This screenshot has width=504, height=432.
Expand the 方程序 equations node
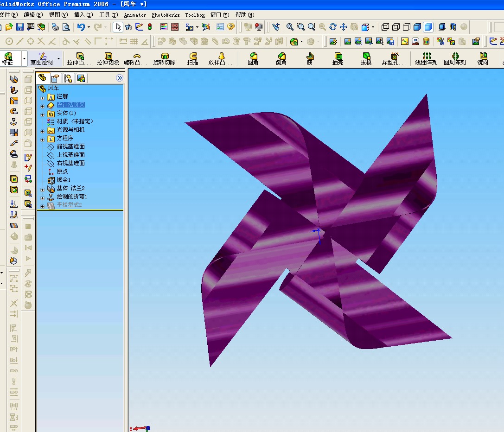(43, 140)
